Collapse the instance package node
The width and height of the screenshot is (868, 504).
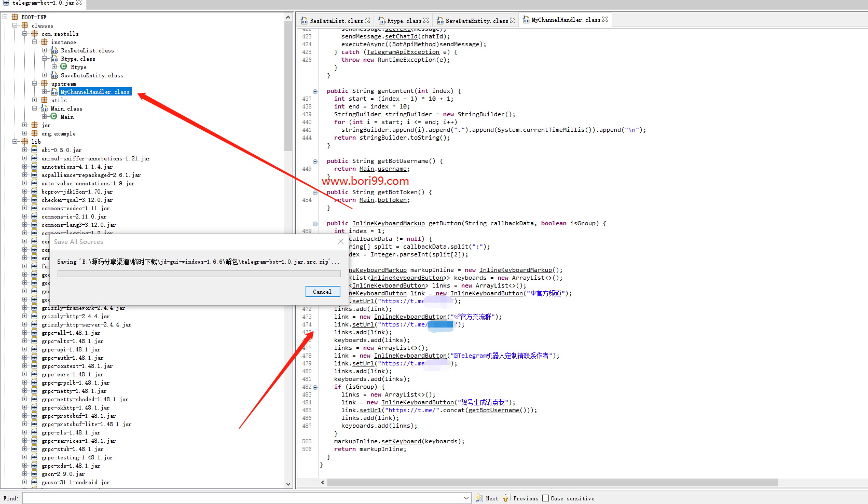tap(35, 42)
